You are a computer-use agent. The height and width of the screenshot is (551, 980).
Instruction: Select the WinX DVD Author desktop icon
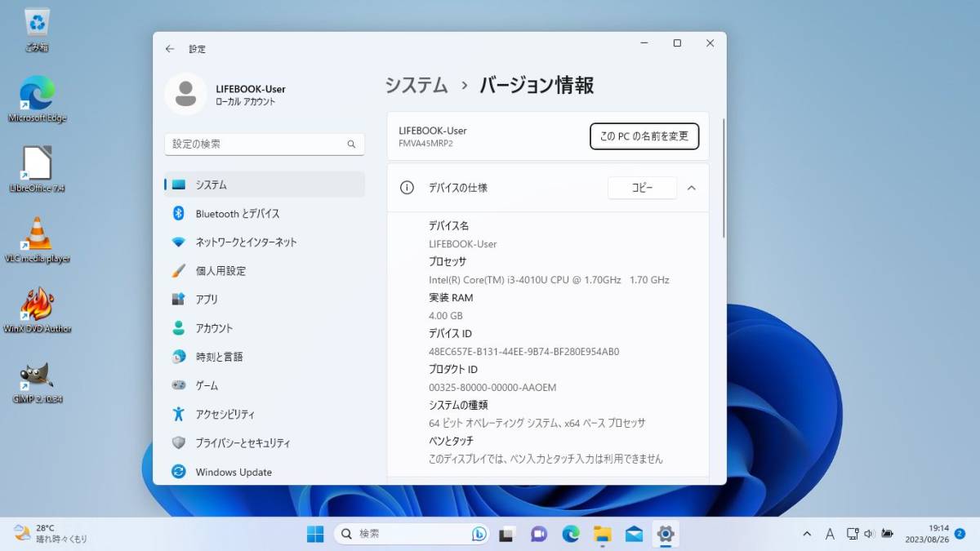37,310
